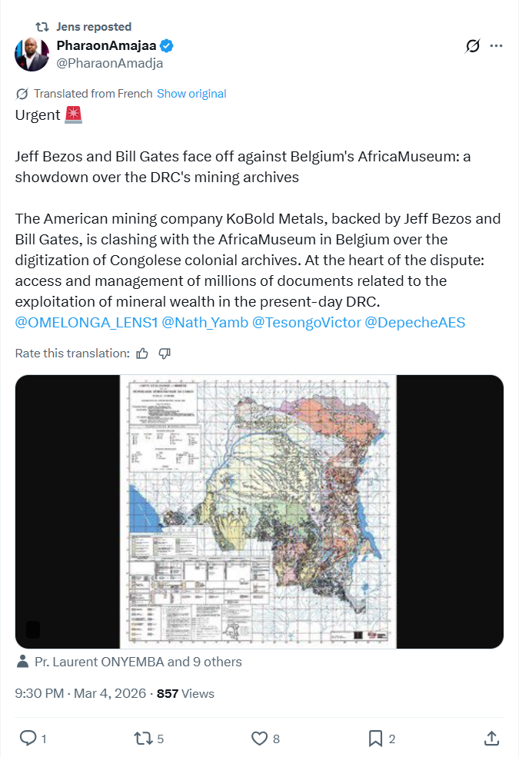Image resolution: width=532 pixels, height=757 pixels.
Task: Rate translation with thumbs down
Action: coord(165,354)
